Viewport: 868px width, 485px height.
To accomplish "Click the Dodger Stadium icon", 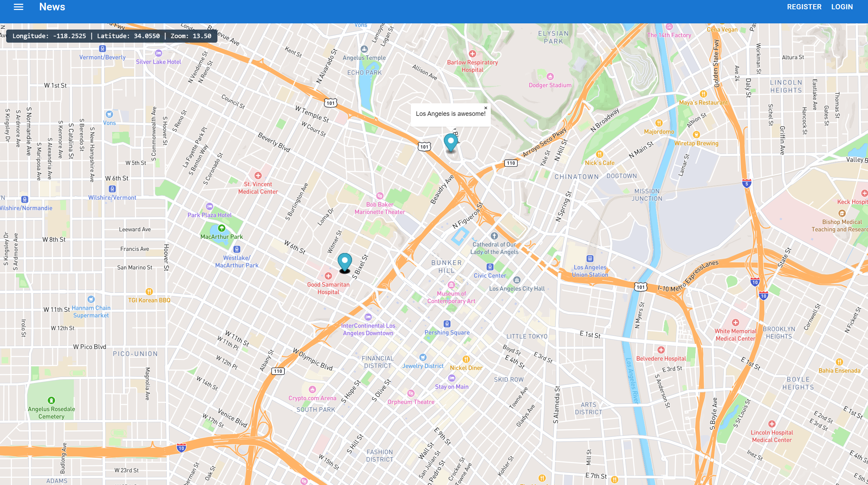I will [x=550, y=76].
